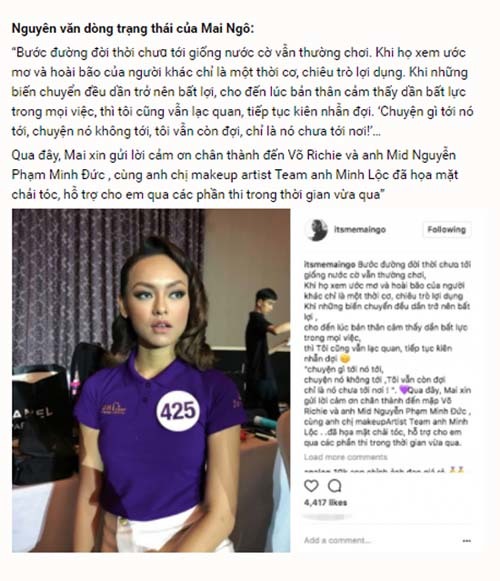Click the 425 number badge on shirt
The image size is (500, 581).
click(178, 411)
